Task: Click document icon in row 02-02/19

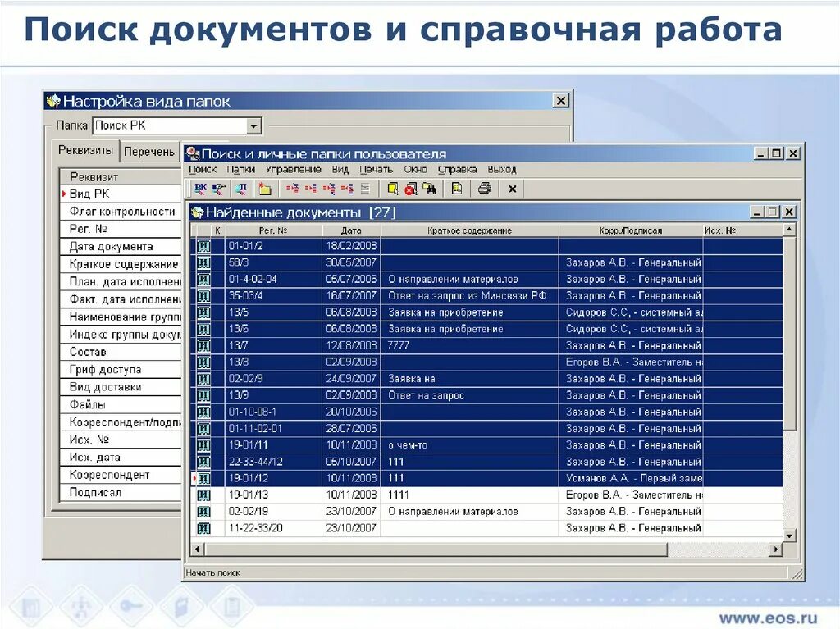Action: (203, 512)
